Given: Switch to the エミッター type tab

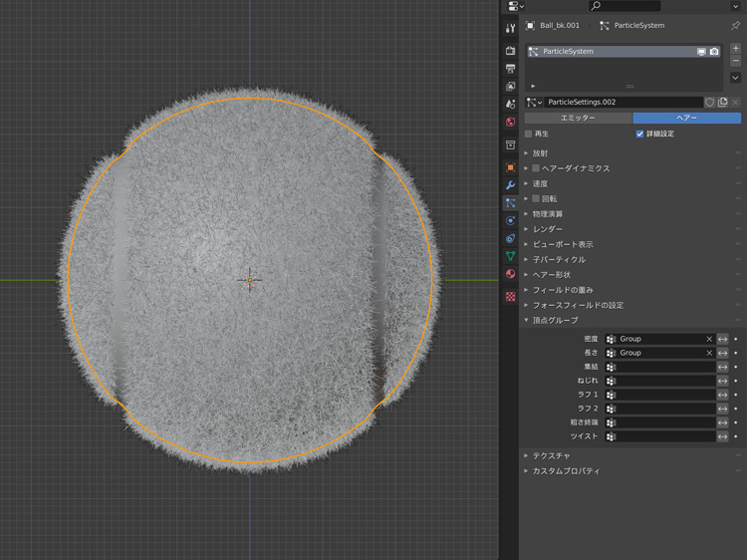Looking at the screenshot, I should 578,118.
